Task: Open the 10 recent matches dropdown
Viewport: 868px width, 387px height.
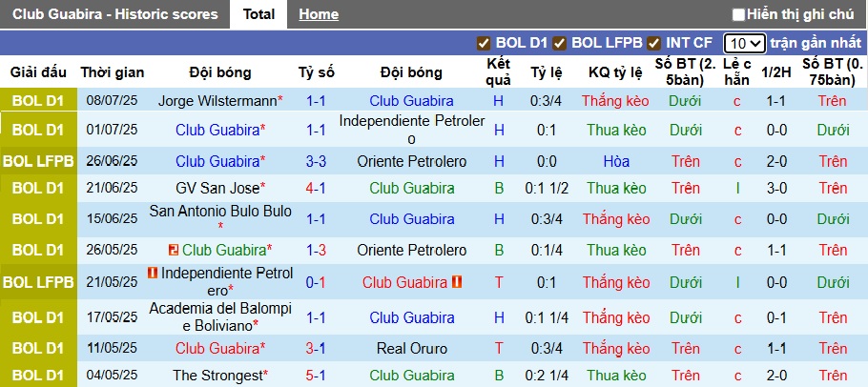Action: click(745, 43)
